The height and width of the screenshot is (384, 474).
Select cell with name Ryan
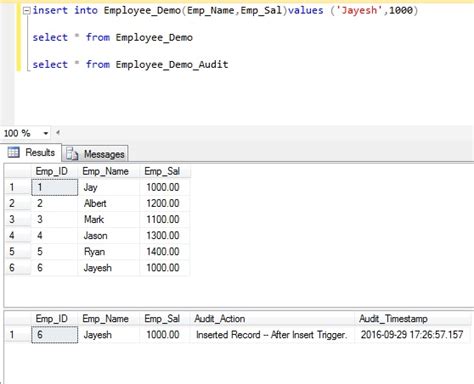[109, 251]
